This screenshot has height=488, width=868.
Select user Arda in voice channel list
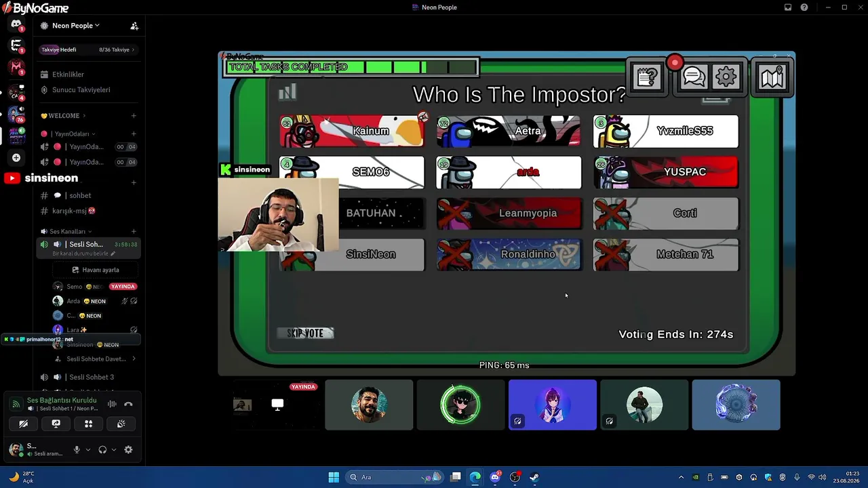pyautogui.click(x=96, y=302)
